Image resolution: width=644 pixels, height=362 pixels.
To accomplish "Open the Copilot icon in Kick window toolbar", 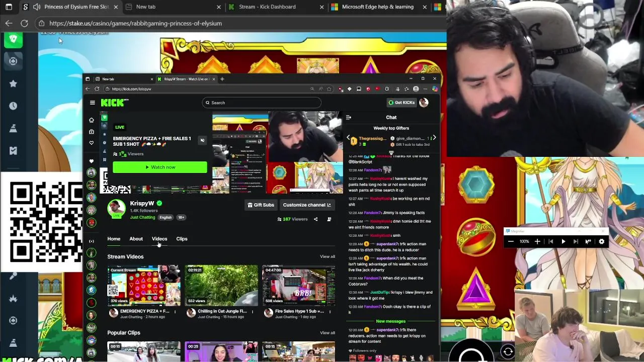I will point(434,89).
